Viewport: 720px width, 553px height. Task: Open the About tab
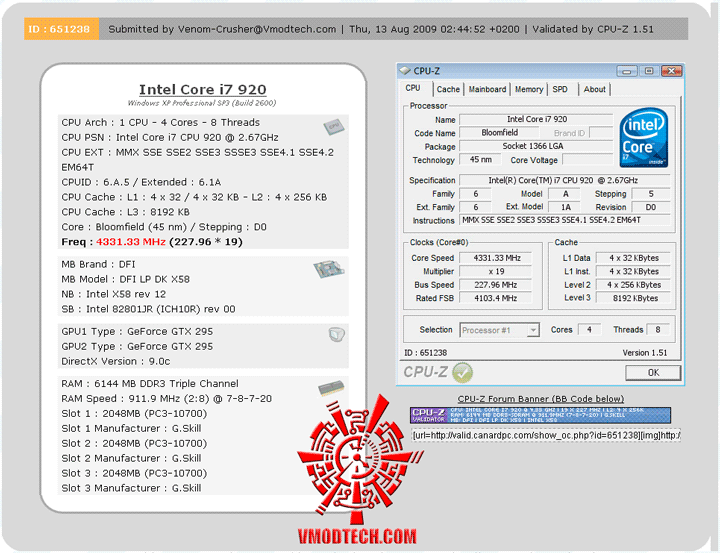tap(594, 90)
